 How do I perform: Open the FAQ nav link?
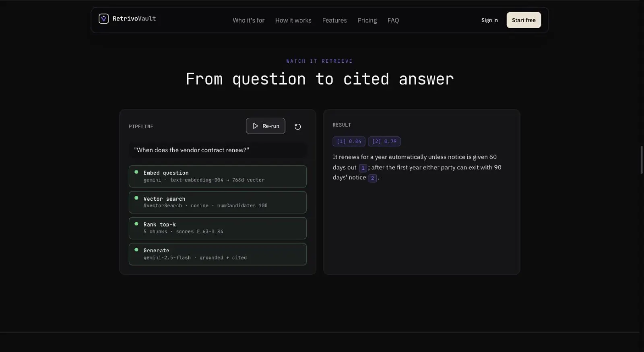click(393, 20)
